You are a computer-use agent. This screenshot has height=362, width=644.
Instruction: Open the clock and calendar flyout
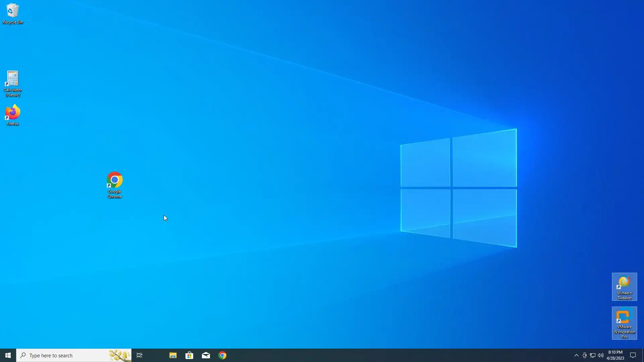pos(615,355)
